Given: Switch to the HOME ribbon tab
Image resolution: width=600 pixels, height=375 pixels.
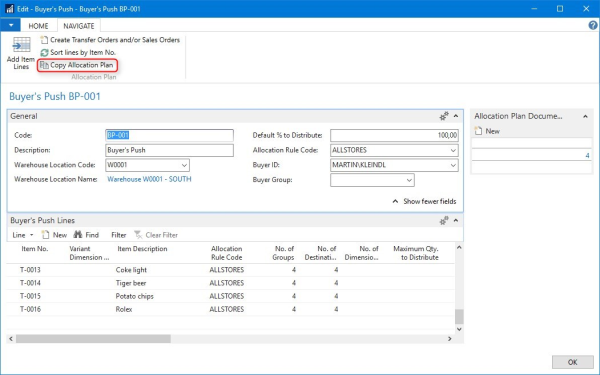Looking at the screenshot, I should pyautogui.click(x=38, y=26).
